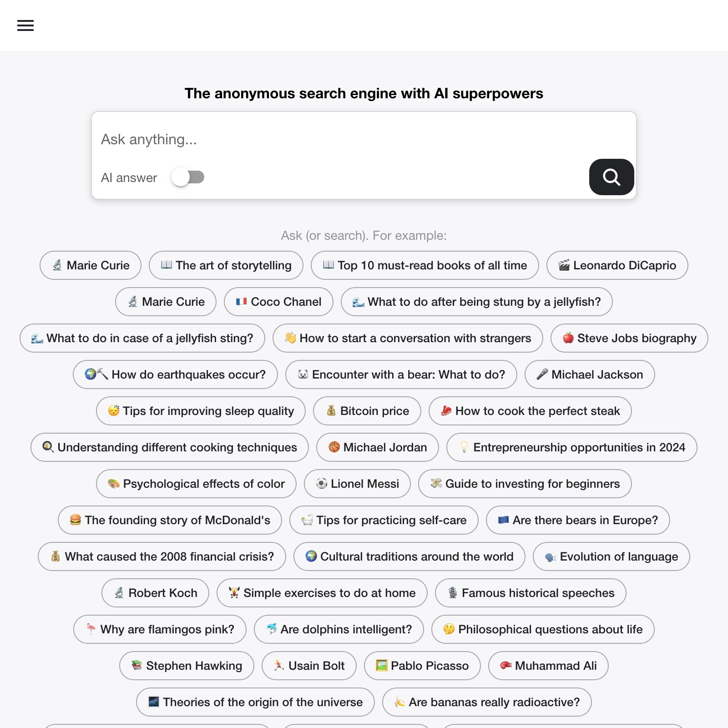Image resolution: width=728 pixels, height=728 pixels.
Task: Open the hamburger menu
Action: click(x=25, y=25)
